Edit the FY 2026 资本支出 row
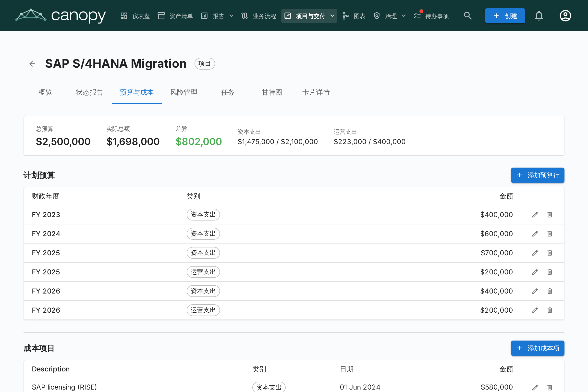Image resolution: width=588 pixels, height=392 pixels. [535, 291]
